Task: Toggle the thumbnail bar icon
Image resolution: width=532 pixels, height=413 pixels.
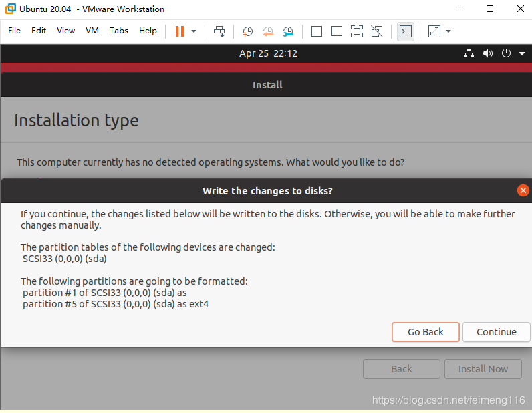Action: point(337,31)
